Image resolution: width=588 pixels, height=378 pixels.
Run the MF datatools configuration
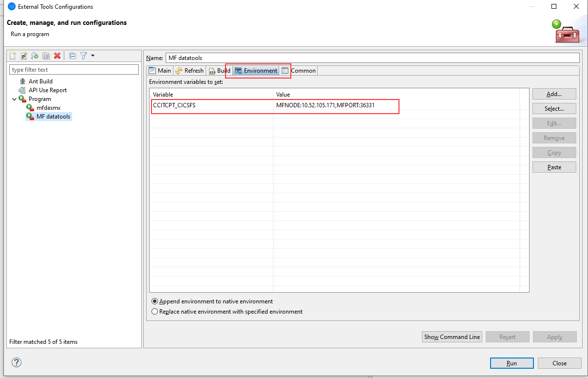click(x=512, y=363)
